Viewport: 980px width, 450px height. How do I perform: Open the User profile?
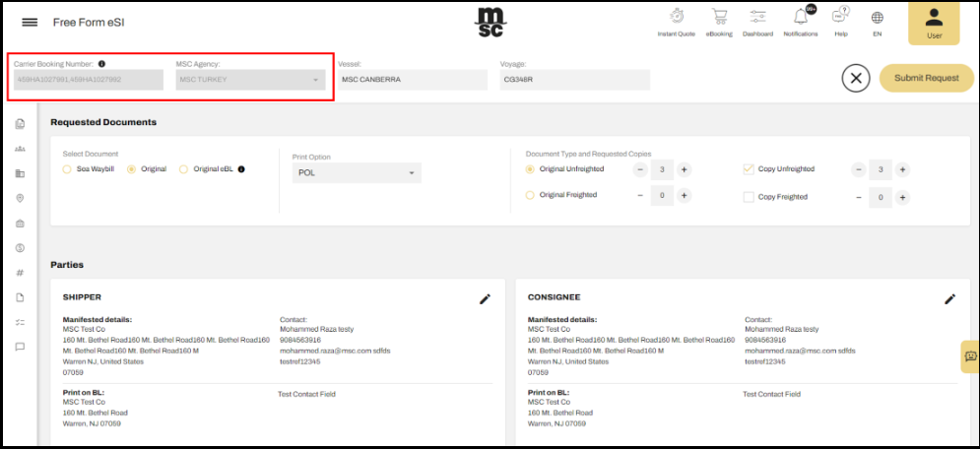(935, 23)
